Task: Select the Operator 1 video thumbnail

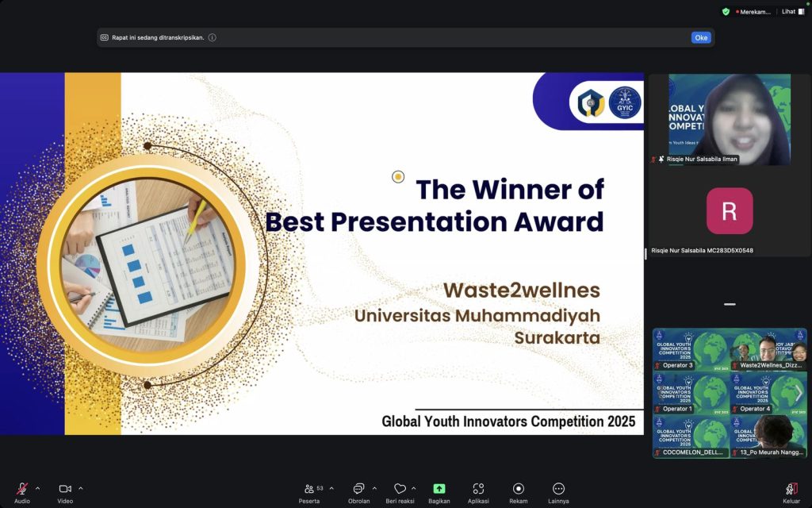Action: tap(691, 393)
